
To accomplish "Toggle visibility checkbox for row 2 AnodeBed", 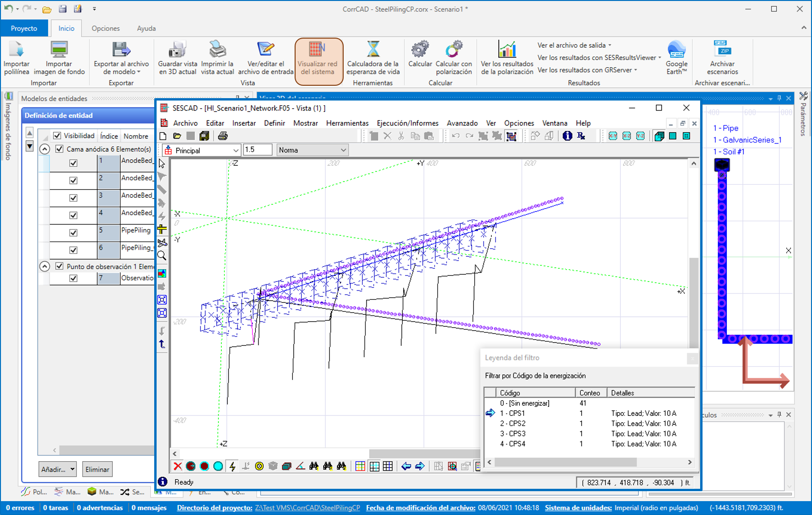I will 73,181.
